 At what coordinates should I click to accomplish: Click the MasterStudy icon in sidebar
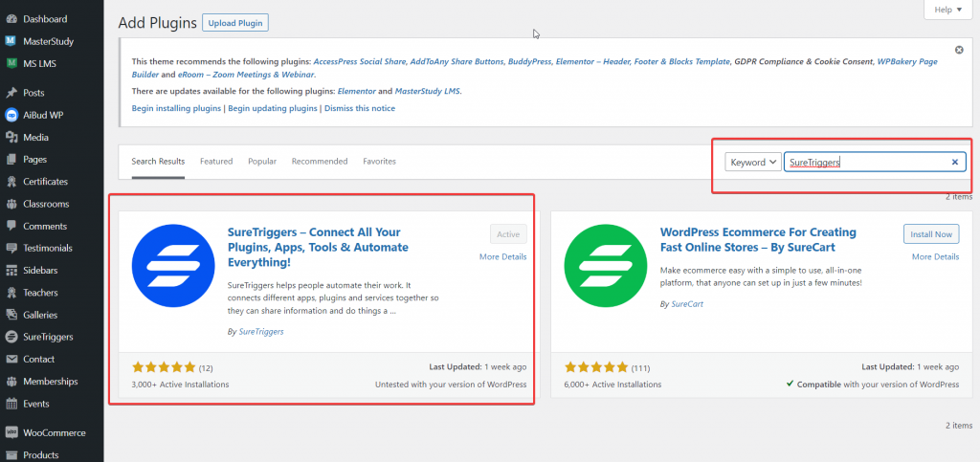click(11, 41)
